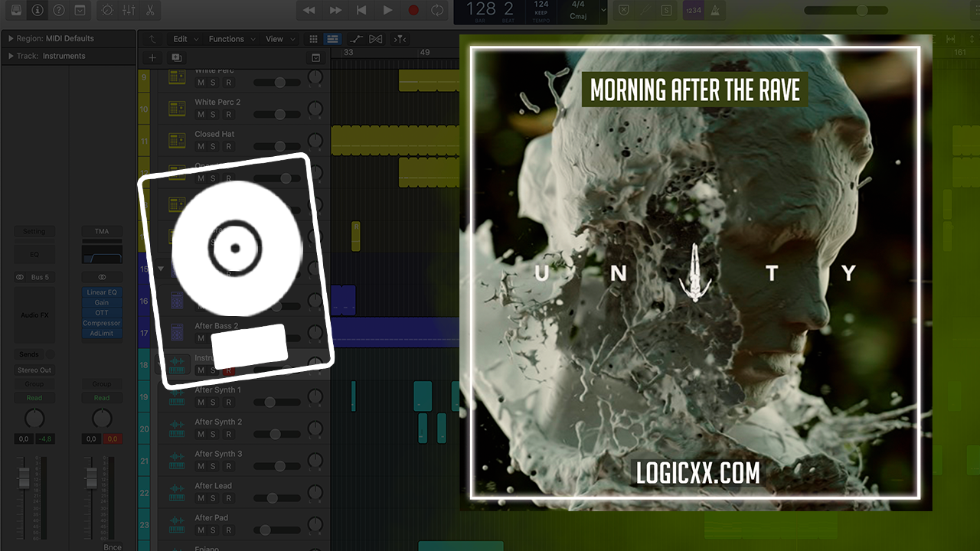Open the Library panel icon
980x551 pixels.
pyautogui.click(x=16, y=11)
